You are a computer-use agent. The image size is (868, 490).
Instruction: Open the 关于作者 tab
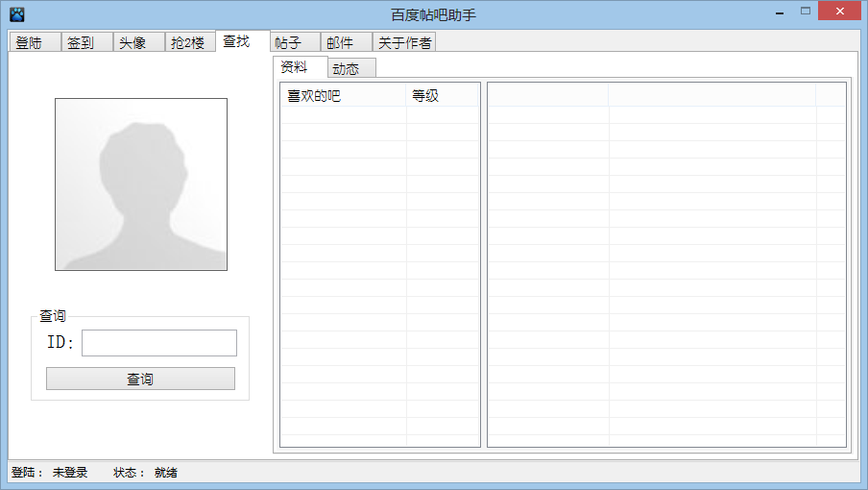coord(404,42)
